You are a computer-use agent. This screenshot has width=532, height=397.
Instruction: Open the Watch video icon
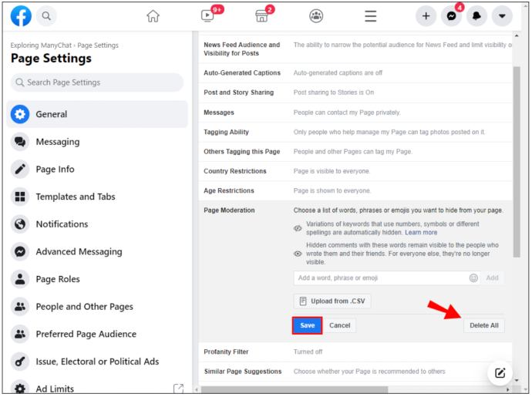tap(207, 15)
